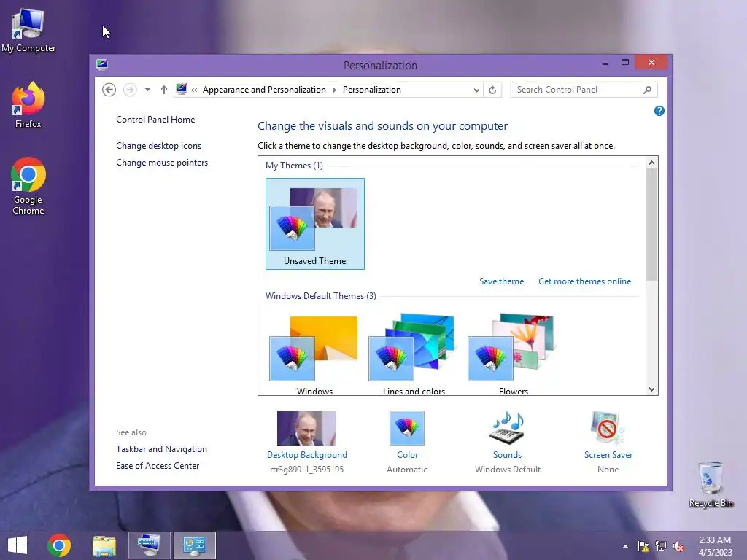Screen dimensions: 747x560
Task: Launch Firefox from the desktop
Action: 28,105
